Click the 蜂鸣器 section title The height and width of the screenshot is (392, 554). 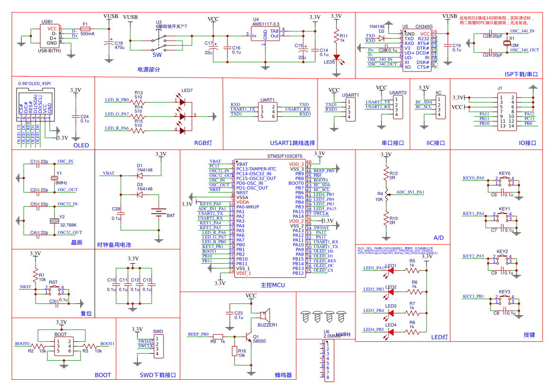click(x=283, y=375)
